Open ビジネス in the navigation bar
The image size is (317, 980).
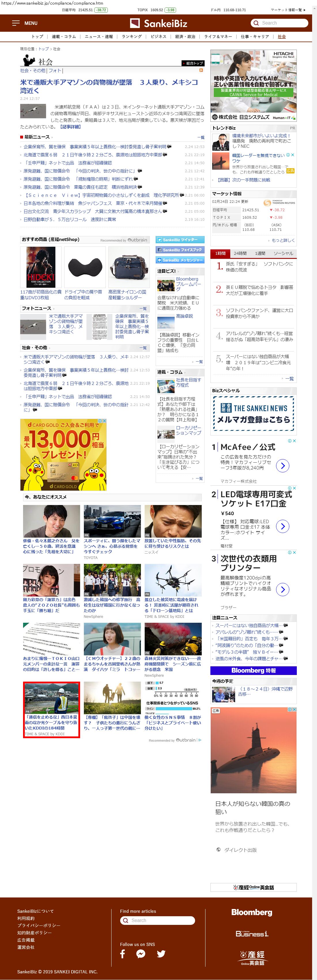coord(158,37)
